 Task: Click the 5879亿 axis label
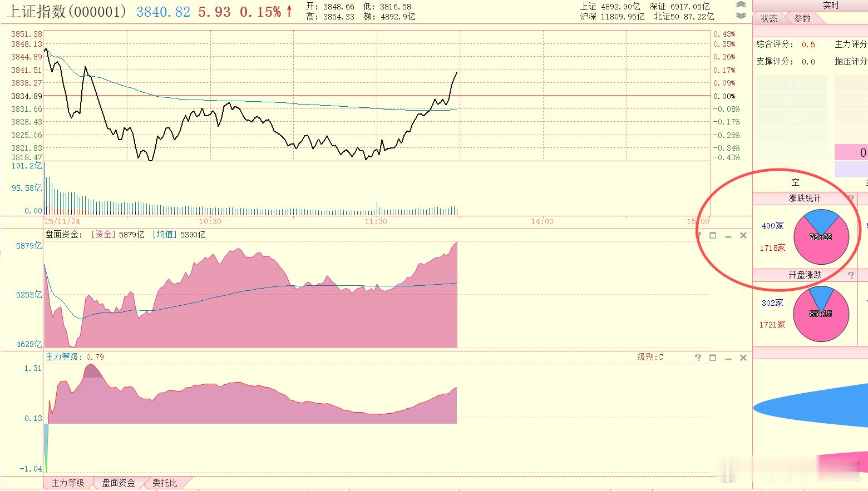point(29,246)
